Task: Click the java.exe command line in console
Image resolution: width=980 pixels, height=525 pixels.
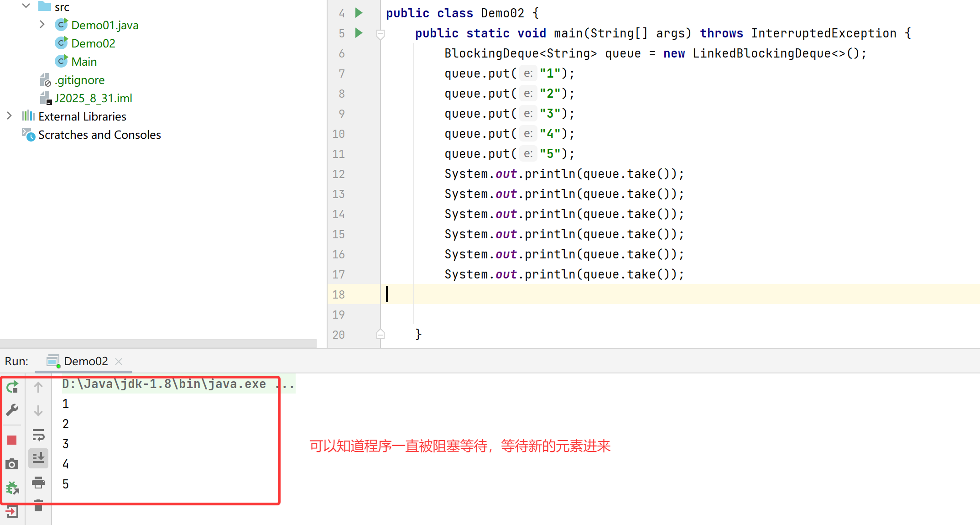Action: point(178,384)
